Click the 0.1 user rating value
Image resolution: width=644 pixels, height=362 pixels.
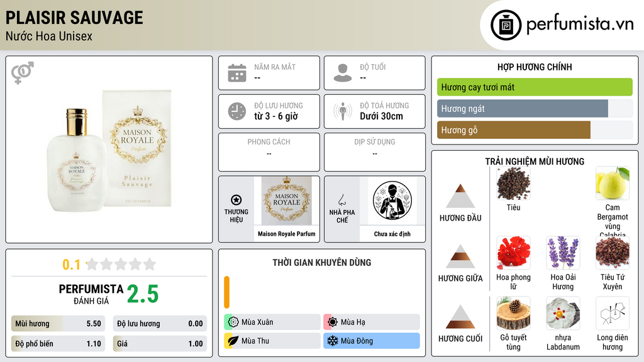(x=72, y=265)
